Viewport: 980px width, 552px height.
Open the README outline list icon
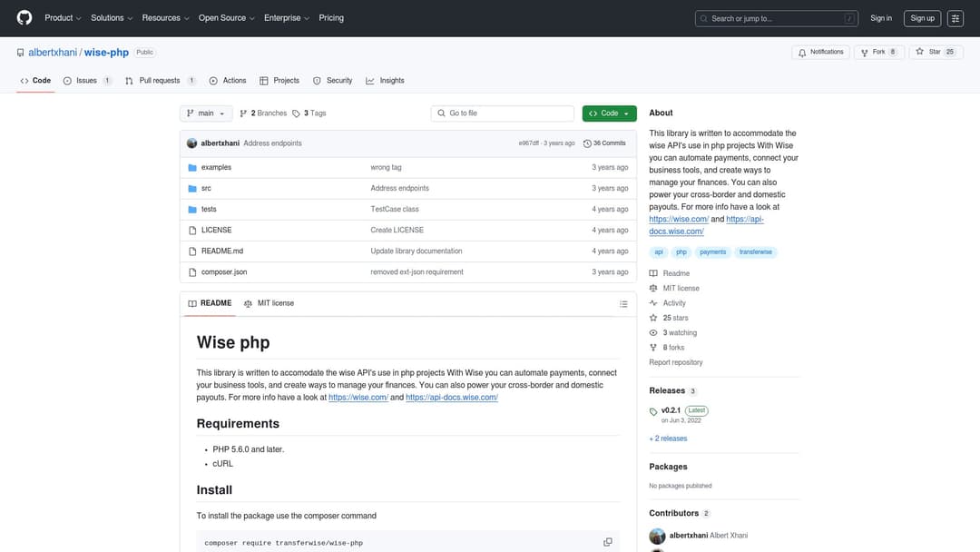pyautogui.click(x=623, y=304)
